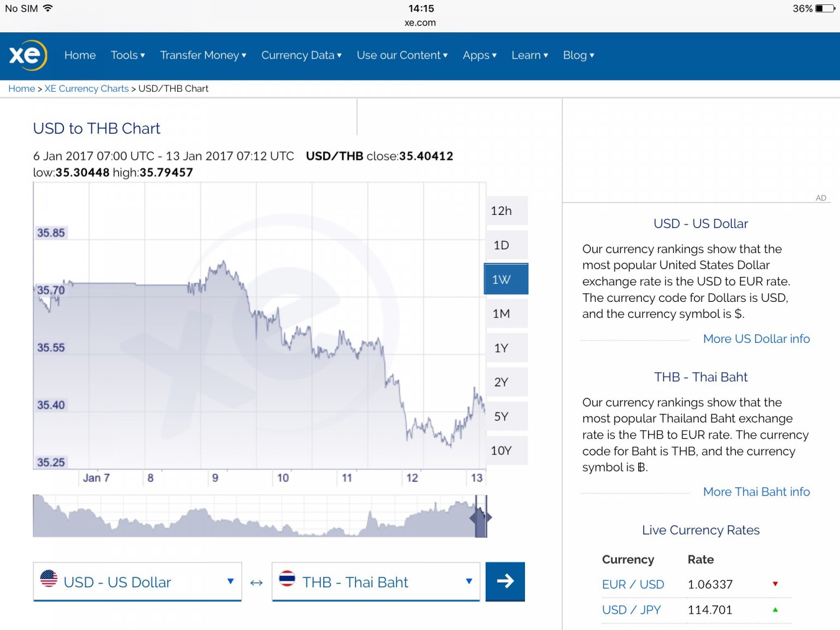Open the THB - Thai Baht dropdown

tap(376, 582)
